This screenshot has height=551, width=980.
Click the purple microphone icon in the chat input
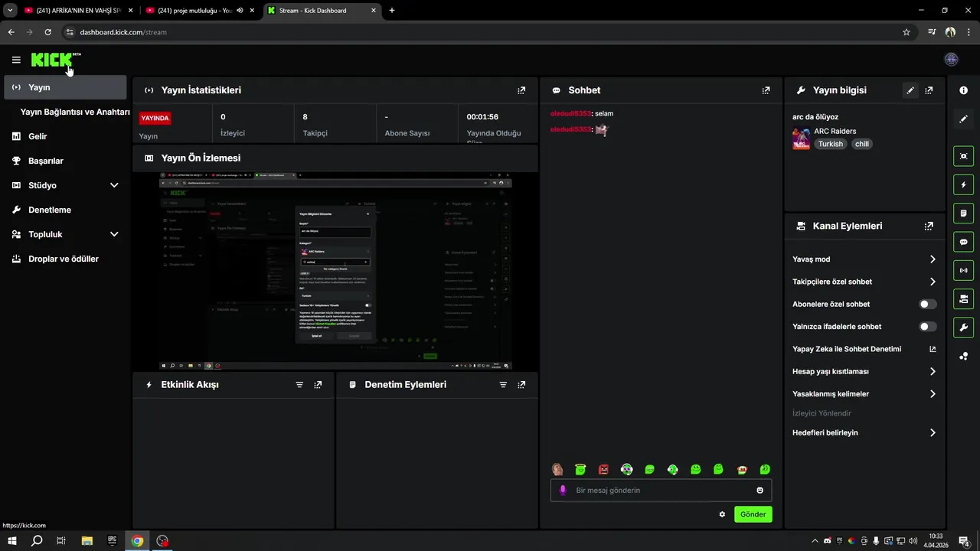(563, 491)
